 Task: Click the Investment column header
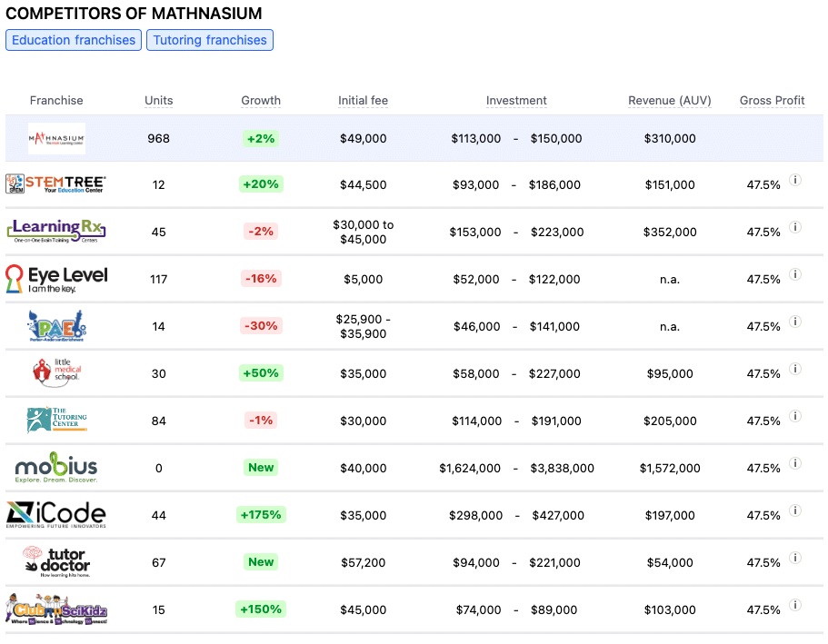[x=516, y=100]
